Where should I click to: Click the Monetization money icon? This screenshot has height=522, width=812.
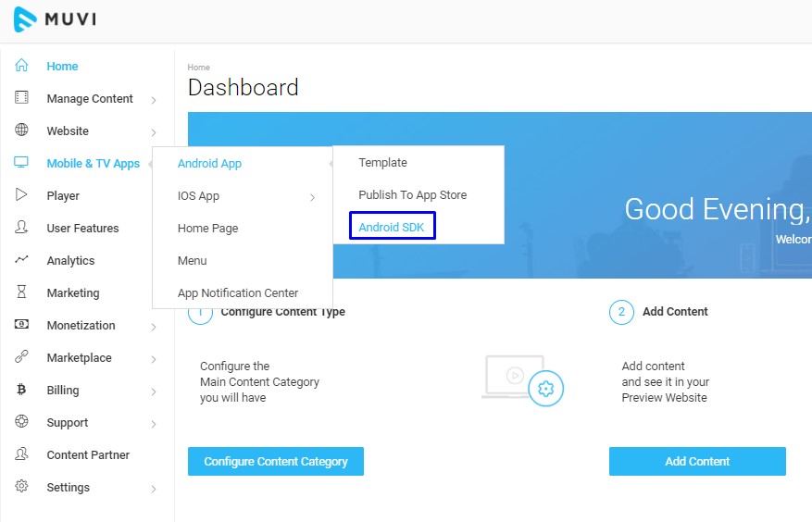[x=21, y=324]
